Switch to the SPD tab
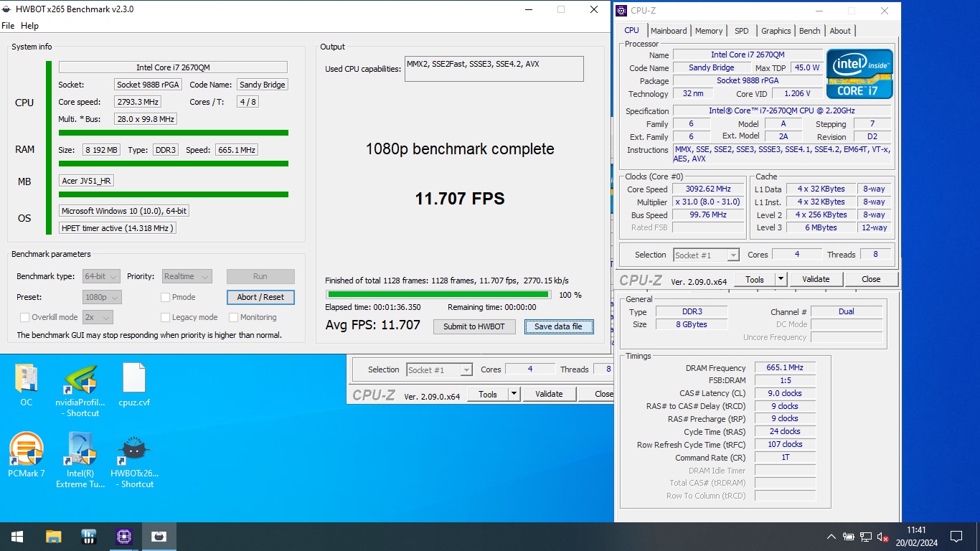This screenshot has height=551, width=980. (x=742, y=31)
